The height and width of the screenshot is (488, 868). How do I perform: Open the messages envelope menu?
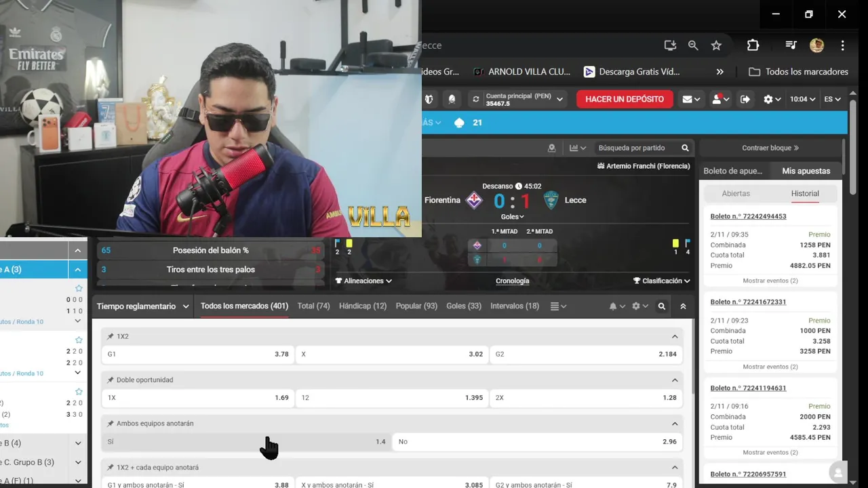coord(691,99)
